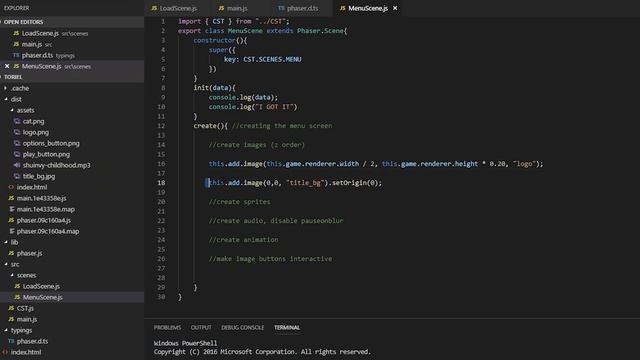
Task: Click audio icon beside shuinvy-childhood.mp3
Action: (x=17, y=165)
